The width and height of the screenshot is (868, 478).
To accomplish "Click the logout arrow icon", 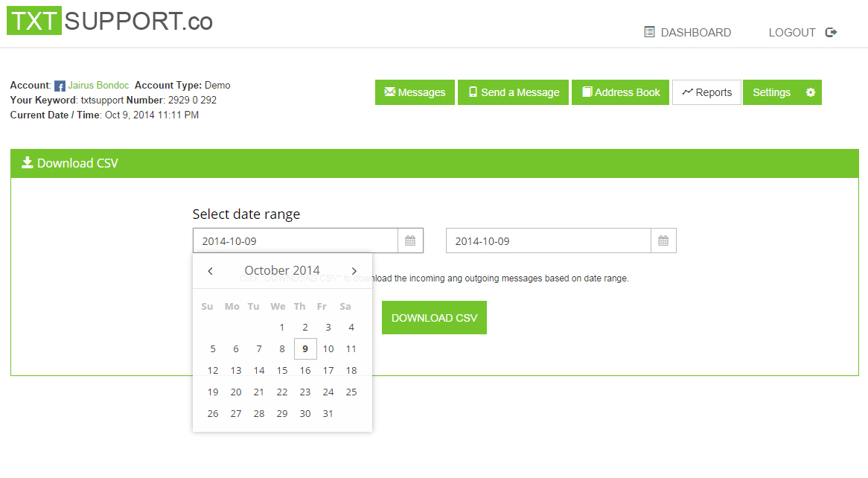I will click(x=832, y=33).
